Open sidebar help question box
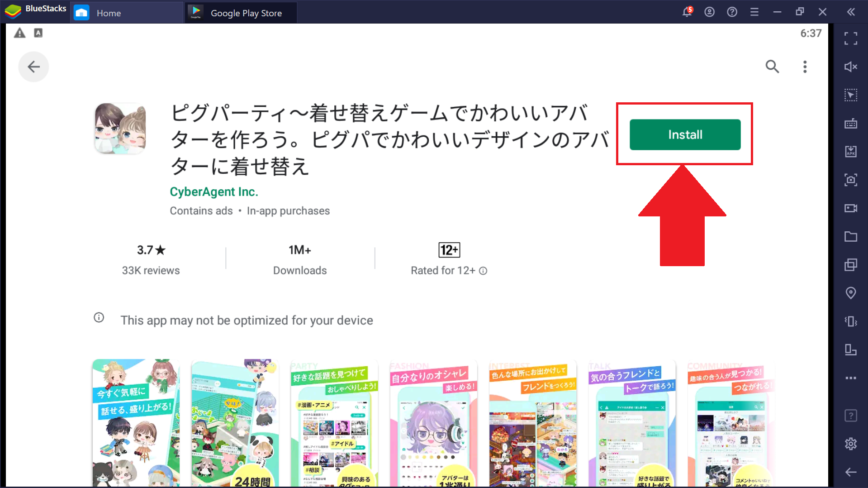The width and height of the screenshot is (868, 488). (x=851, y=416)
